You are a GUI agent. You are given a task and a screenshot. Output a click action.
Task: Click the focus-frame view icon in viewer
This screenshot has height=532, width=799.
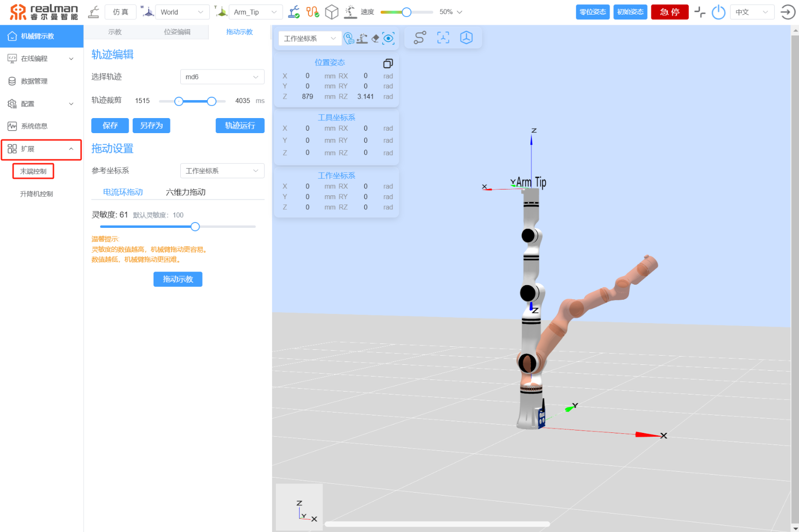coord(443,38)
